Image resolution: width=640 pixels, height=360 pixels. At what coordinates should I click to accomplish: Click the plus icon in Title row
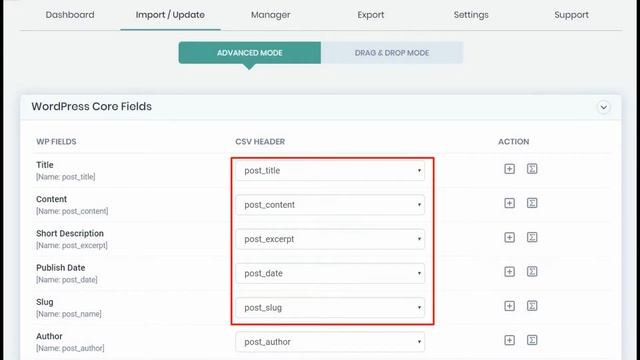(x=509, y=169)
